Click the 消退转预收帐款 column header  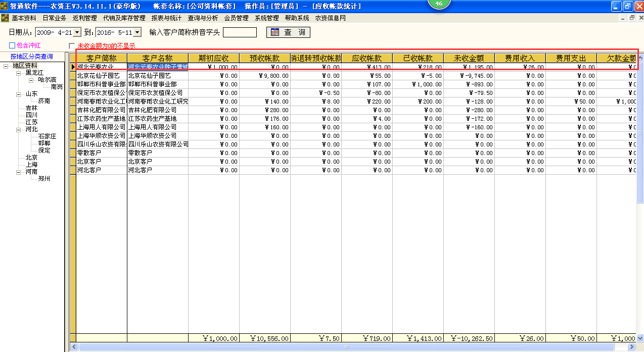point(316,58)
